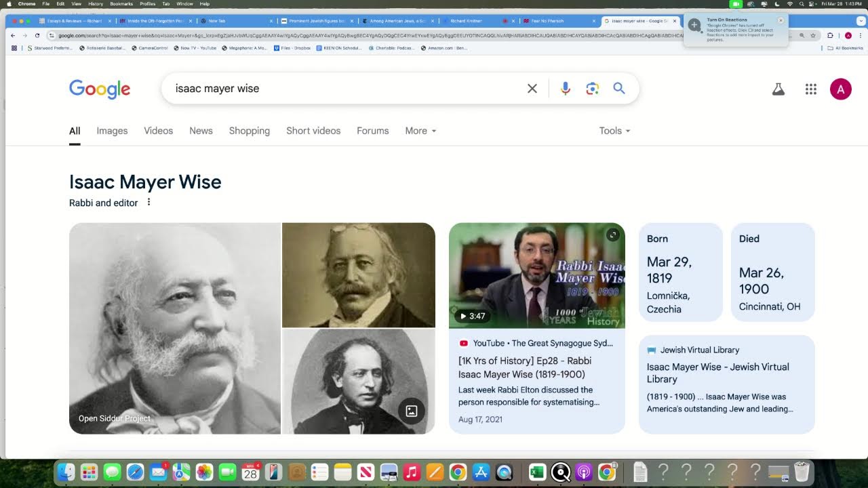The height and width of the screenshot is (488, 868).
Task: Switch to the Short videos tab
Action: (x=313, y=131)
